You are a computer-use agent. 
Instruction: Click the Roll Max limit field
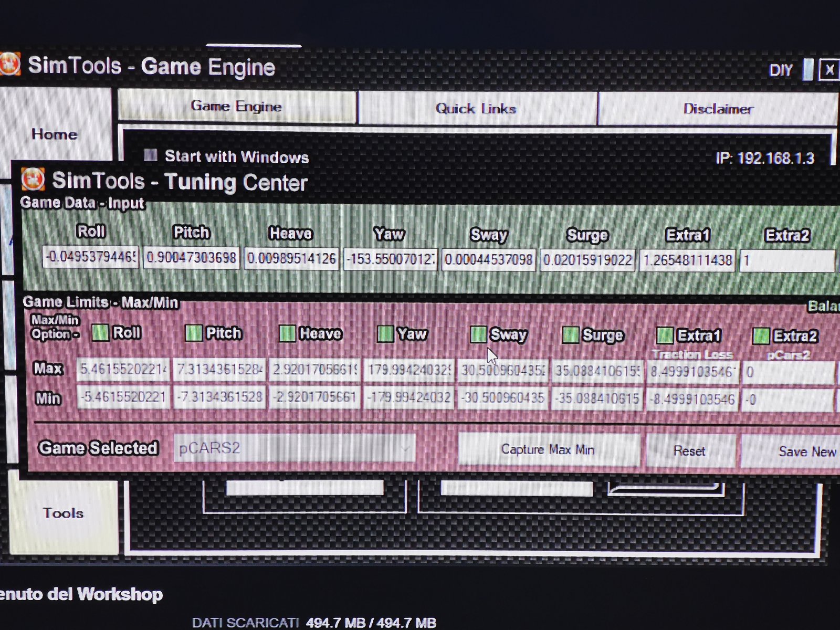(124, 370)
